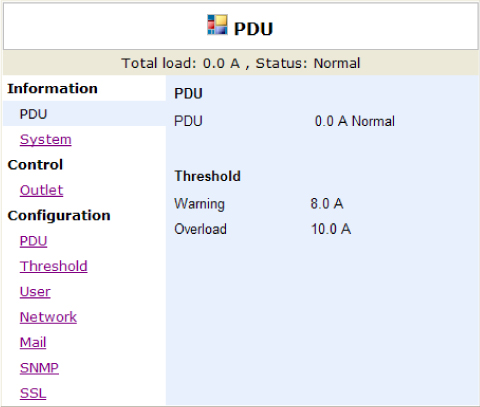Click the Information section heading
The width and height of the screenshot is (480, 407).
coord(52,89)
